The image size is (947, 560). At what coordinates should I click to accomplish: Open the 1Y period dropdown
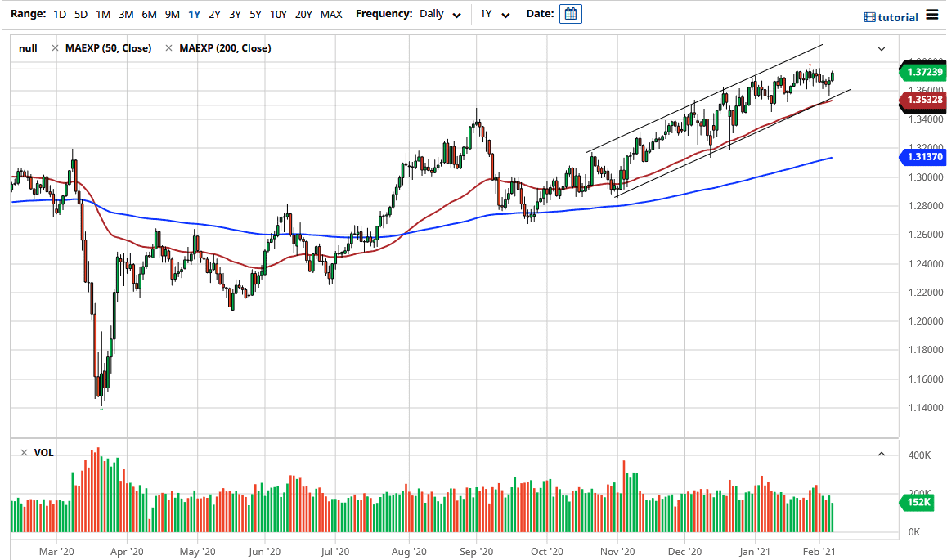coord(495,15)
